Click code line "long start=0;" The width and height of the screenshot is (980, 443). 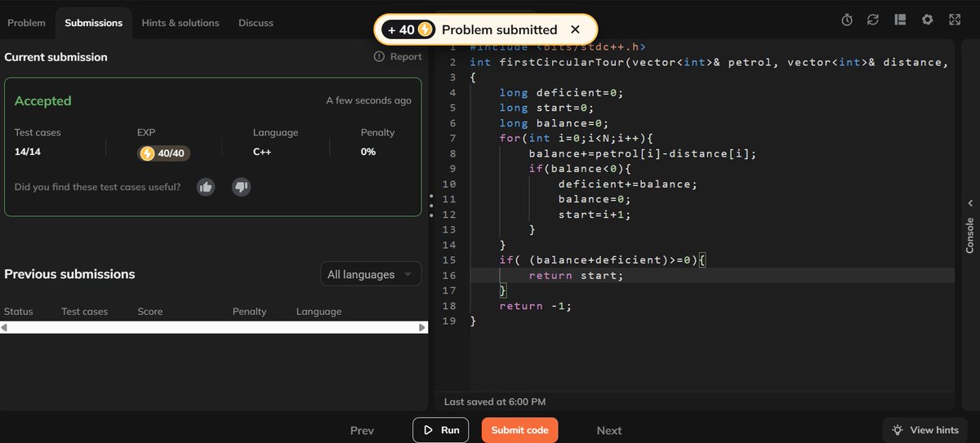[547, 108]
